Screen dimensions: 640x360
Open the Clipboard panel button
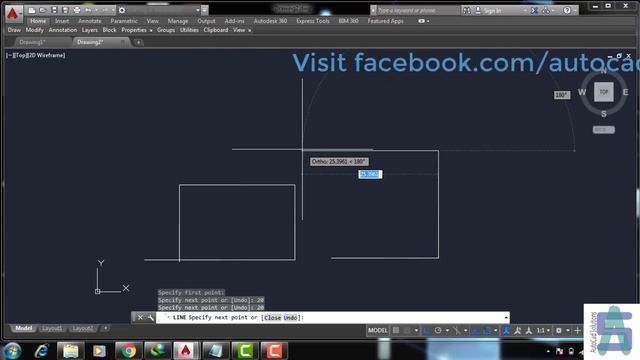point(216,30)
